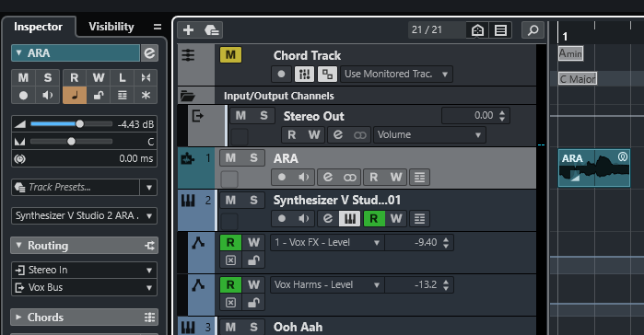The height and width of the screenshot is (335, 644).
Task: Record-enable the Chord Track
Action: coord(281,75)
